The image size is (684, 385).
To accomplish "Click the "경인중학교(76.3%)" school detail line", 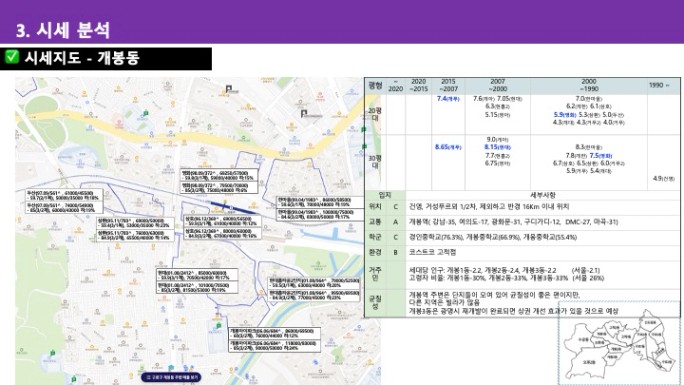I will tap(493, 237).
